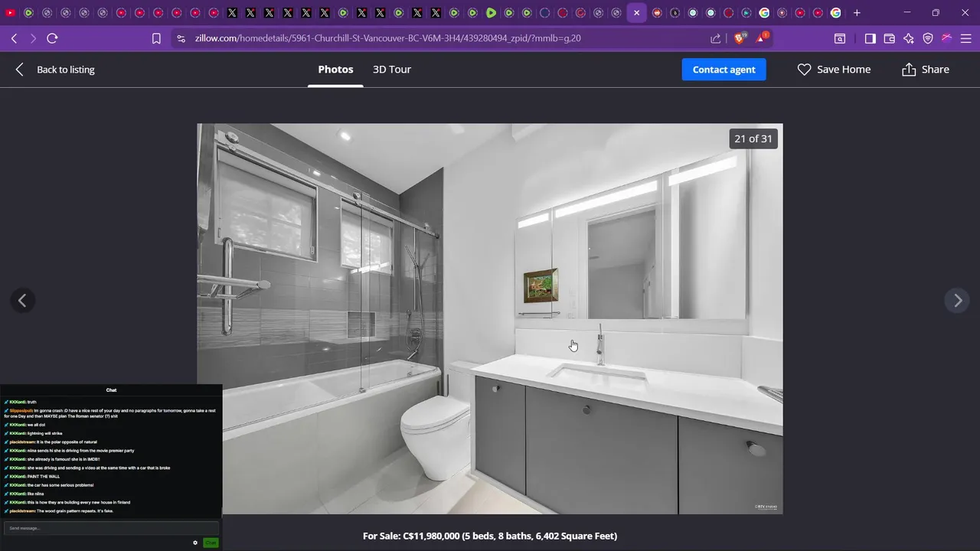Click the Chat panel header

click(x=111, y=390)
